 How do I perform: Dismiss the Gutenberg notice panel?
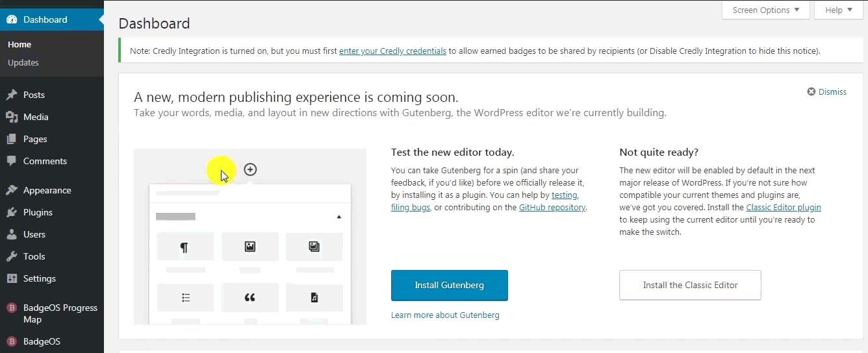(826, 91)
